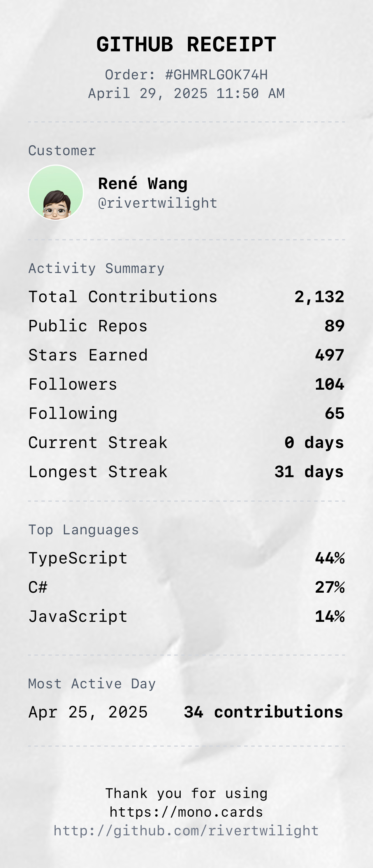Screen dimensions: 373x868
Task: Click the Total Contributions label
Action: (123, 297)
